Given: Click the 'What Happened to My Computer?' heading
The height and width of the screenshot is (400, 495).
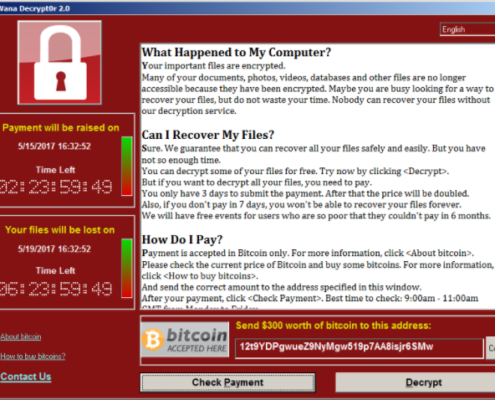Looking at the screenshot, I should click(236, 52).
